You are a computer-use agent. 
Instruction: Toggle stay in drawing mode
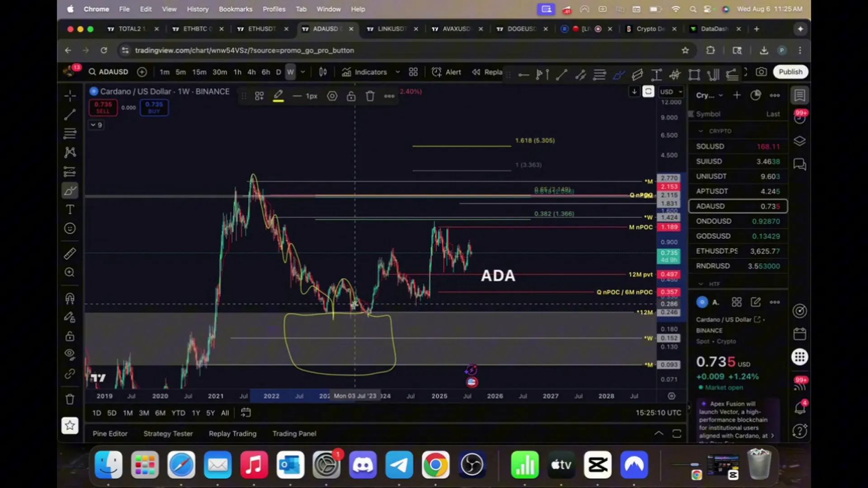click(x=70, y=317)
